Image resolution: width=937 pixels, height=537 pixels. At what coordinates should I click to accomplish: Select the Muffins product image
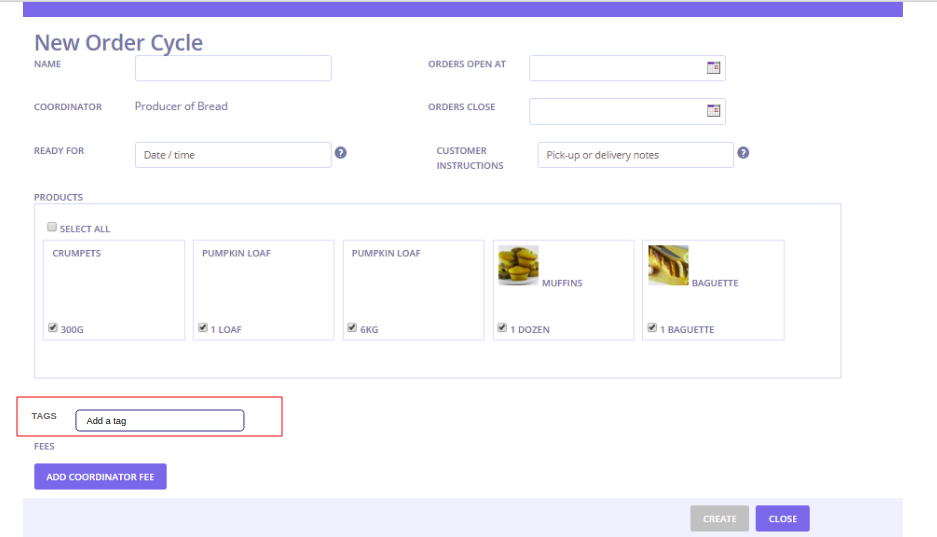click(518, 265)
